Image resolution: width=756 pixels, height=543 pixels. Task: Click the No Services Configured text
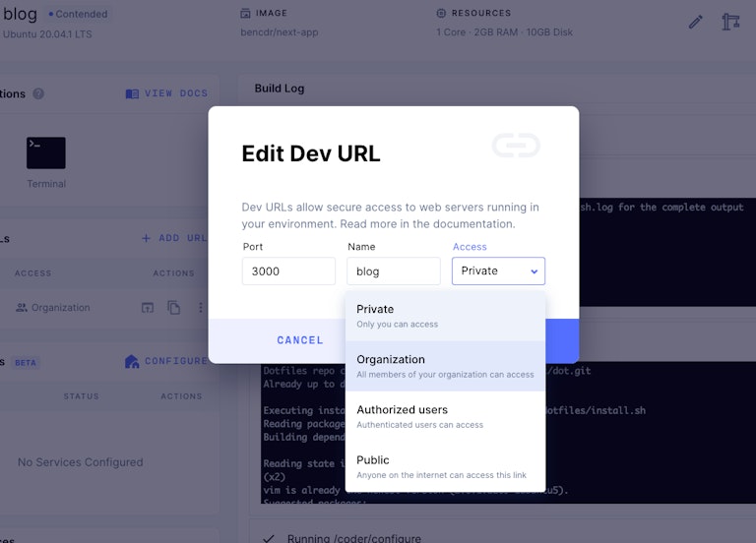[81, 462]
